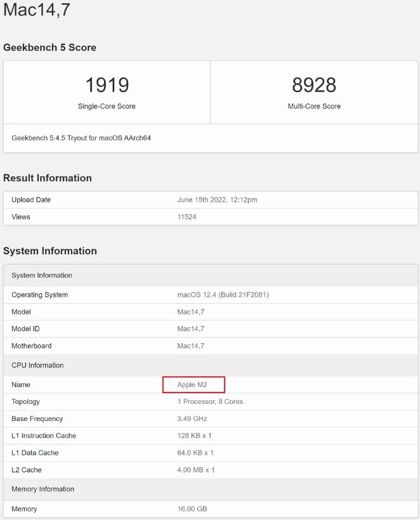This screenshot has width=420, height=520.
Task: Select the 3.49 GHz frequency value
Action: pyautogui.click(x=192, y=419)
